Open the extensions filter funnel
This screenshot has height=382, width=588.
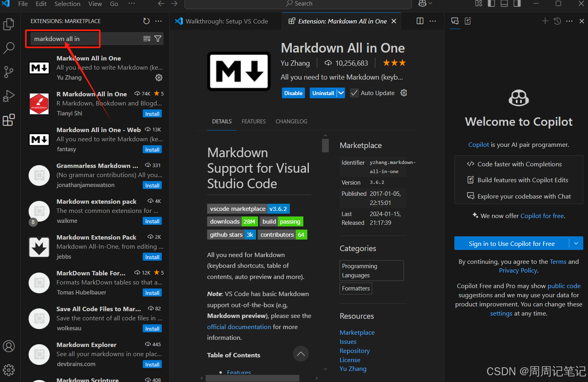pos(158,39)
